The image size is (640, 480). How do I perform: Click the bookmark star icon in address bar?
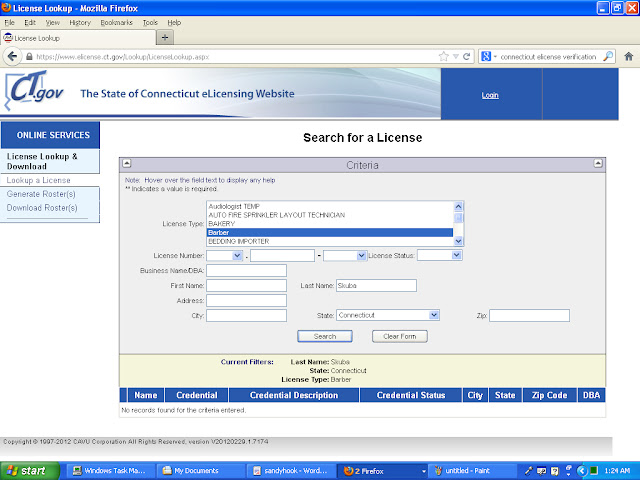pos(443,57)
